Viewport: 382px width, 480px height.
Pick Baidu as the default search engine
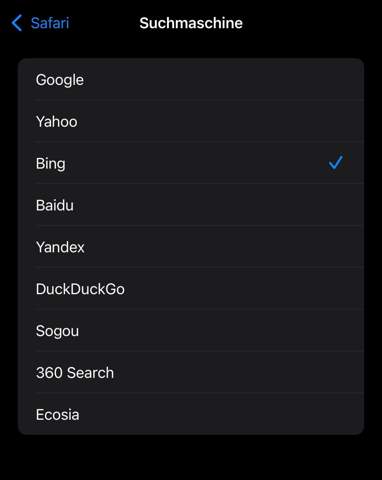point(191,205)
